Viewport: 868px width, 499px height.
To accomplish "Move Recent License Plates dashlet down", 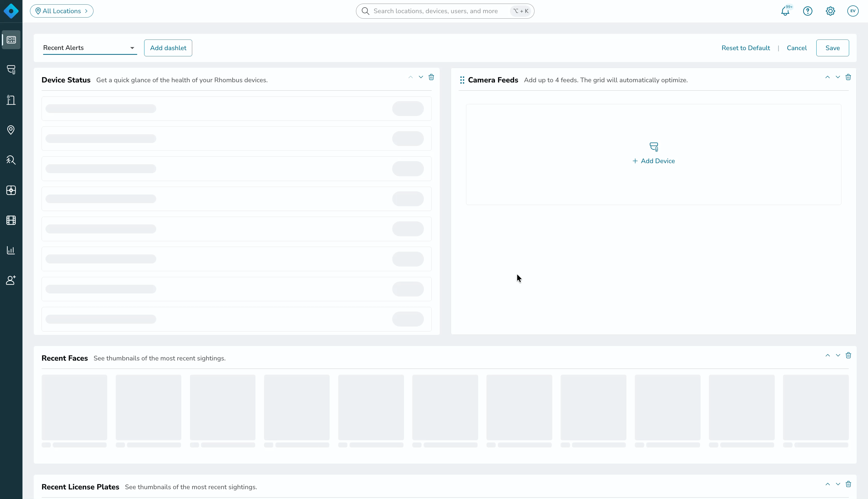I will tap(838, 484).
